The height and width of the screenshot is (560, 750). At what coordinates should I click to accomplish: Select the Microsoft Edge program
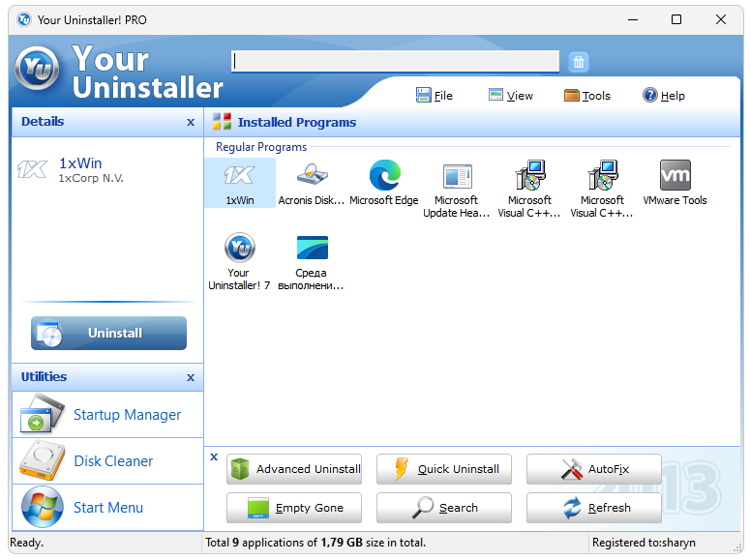coord(384,183)
